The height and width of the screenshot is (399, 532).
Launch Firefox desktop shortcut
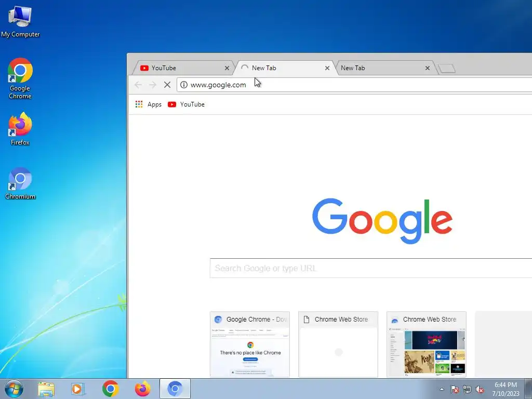click(x=20, y=129)
